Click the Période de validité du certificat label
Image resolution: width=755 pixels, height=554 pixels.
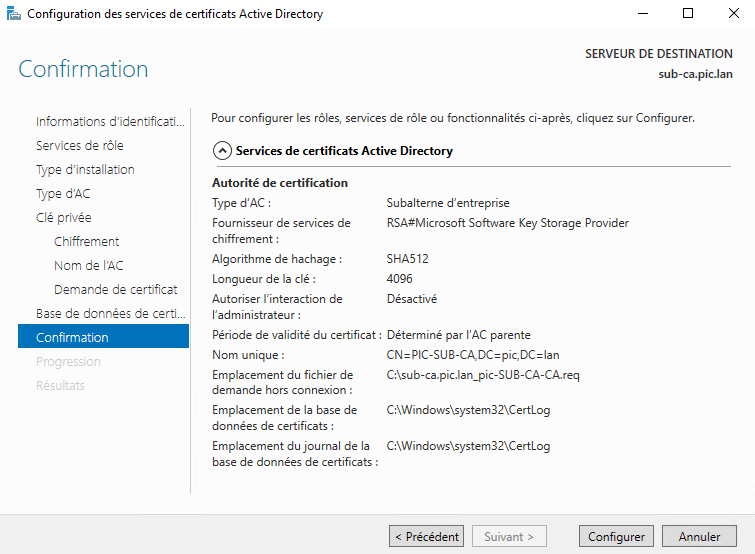tap(297, 335)
